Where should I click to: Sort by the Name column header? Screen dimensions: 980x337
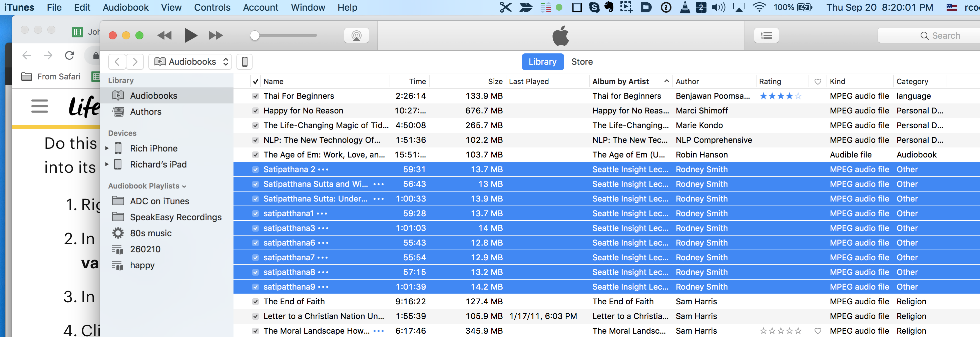(326, 81)
